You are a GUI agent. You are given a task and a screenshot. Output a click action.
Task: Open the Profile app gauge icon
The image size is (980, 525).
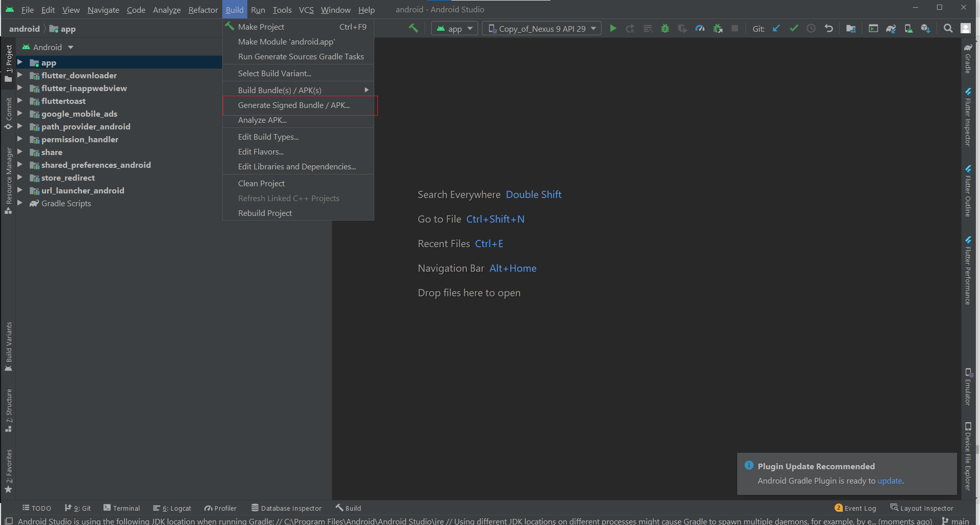click(700, 29)
